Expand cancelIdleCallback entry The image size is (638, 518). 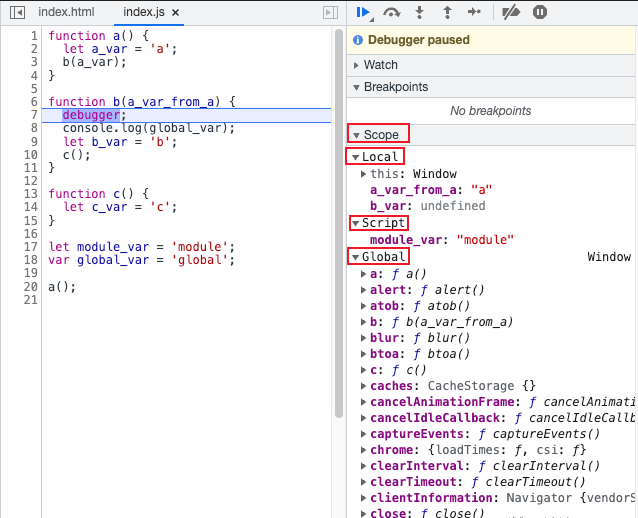[363, 418]
